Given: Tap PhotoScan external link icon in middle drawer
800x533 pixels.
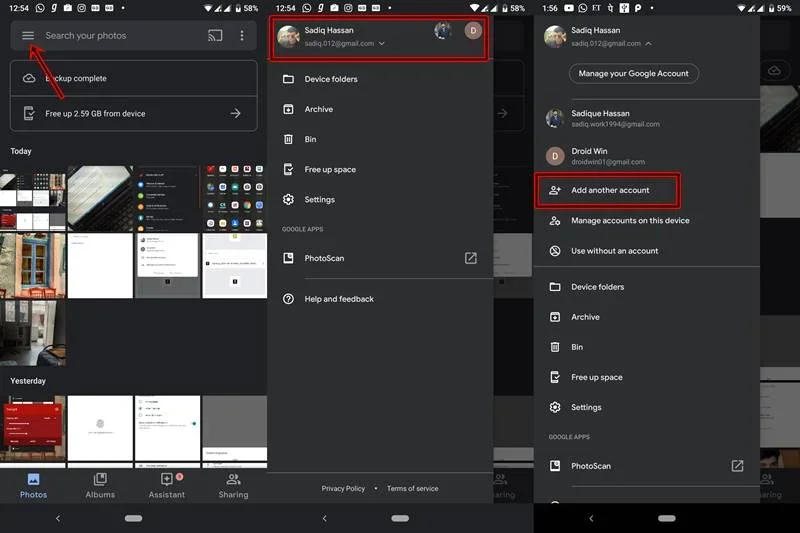Looking at the screenshot, I should pos(470,258).
